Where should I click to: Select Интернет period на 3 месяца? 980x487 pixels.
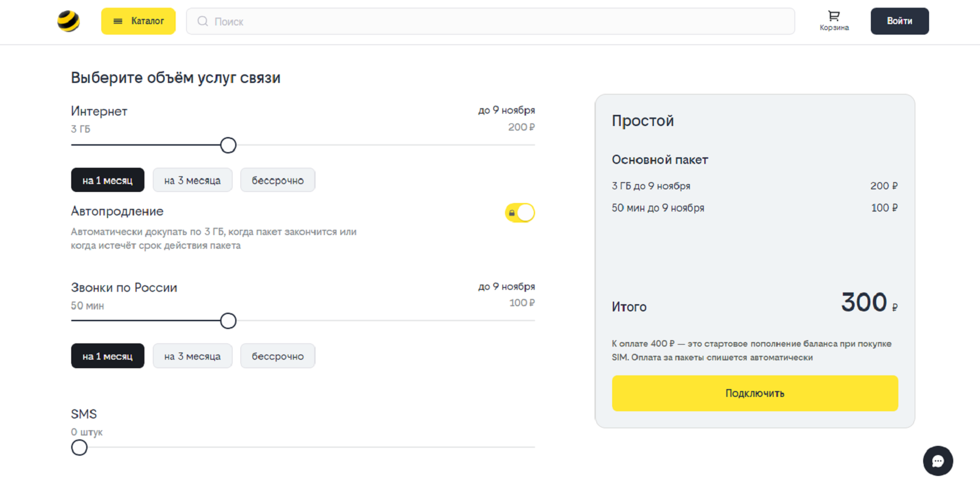click(192, 180)
